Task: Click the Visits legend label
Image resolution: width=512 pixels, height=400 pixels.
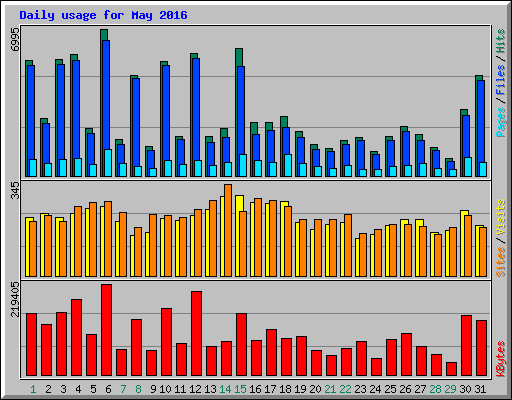Action: click(500, 218)
